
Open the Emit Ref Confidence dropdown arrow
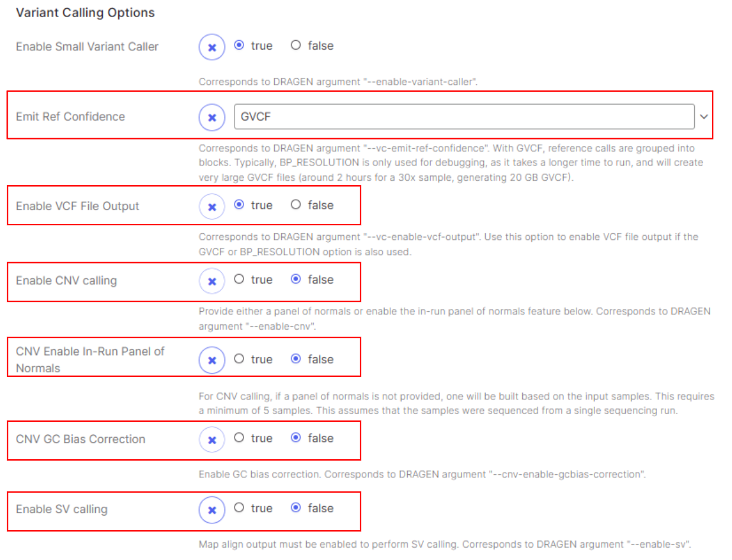[x=704, y=117]
